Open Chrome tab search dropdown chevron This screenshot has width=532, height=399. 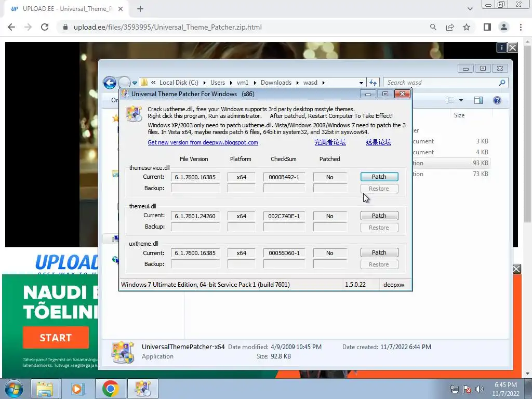470,9
